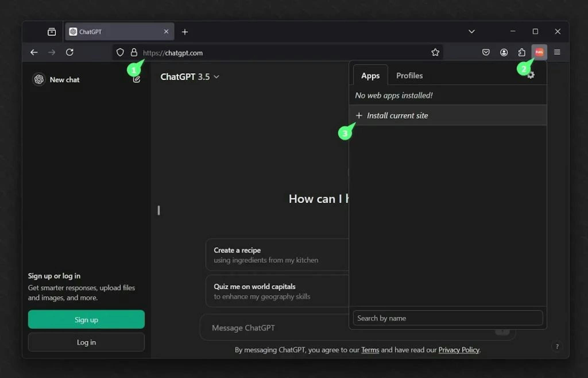Screen dimensions: 588x378
Task: Open the Firefox hamburger application menu
Action: click(557, 52)
